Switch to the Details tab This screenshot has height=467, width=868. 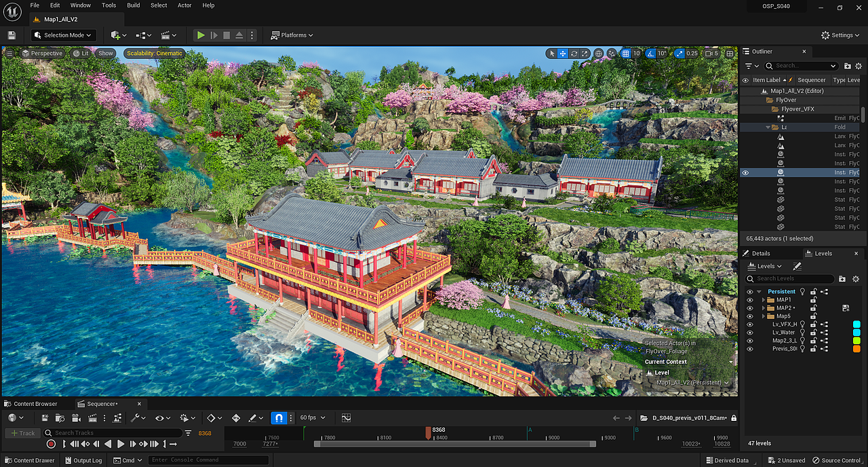(761, 253)
